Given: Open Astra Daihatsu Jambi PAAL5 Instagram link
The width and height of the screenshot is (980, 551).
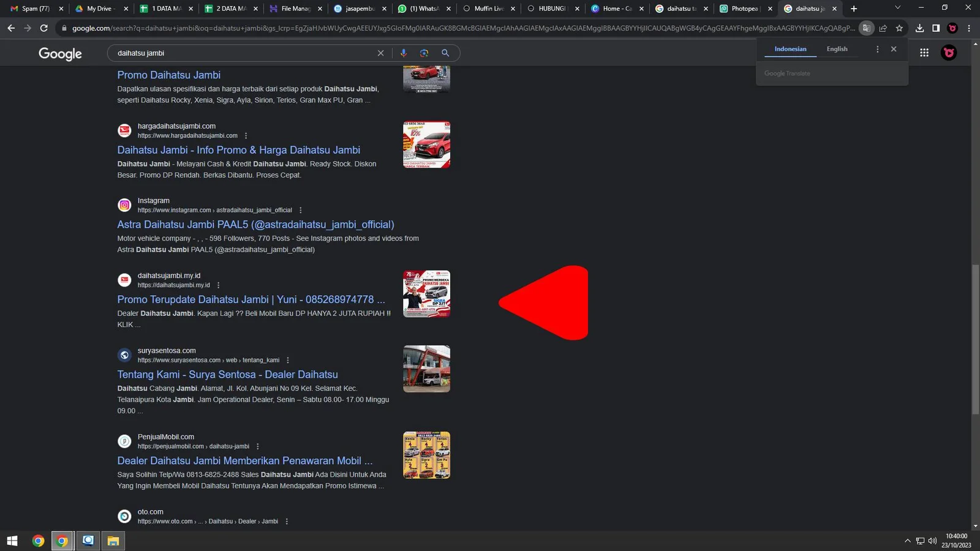Looking at the screenshot, I should tap(255, 225).
